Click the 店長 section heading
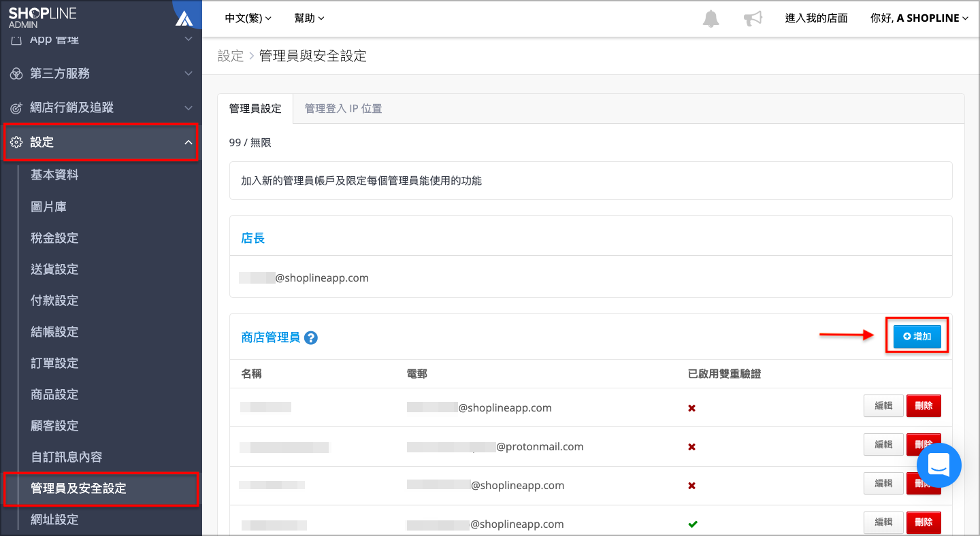 point(253,238)
